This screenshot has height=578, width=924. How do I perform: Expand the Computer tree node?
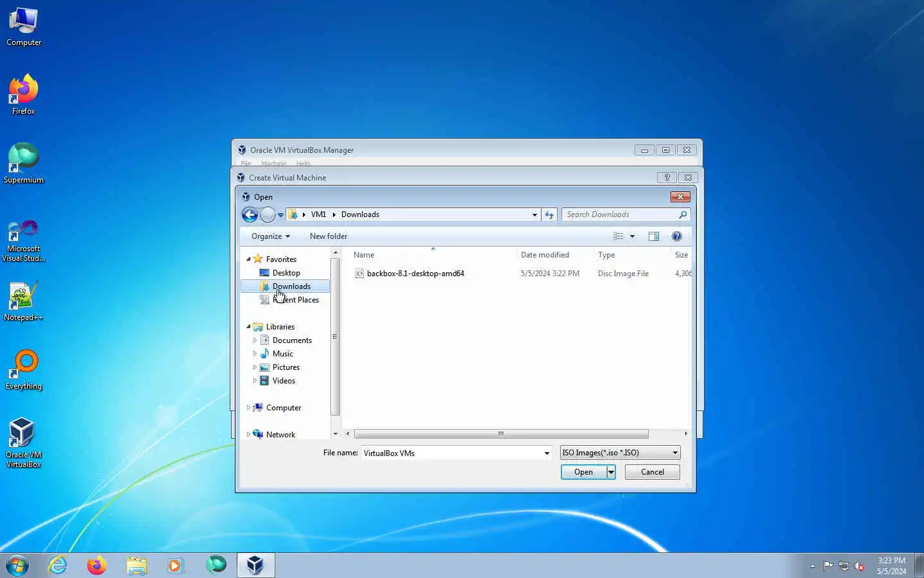point(248,408)
